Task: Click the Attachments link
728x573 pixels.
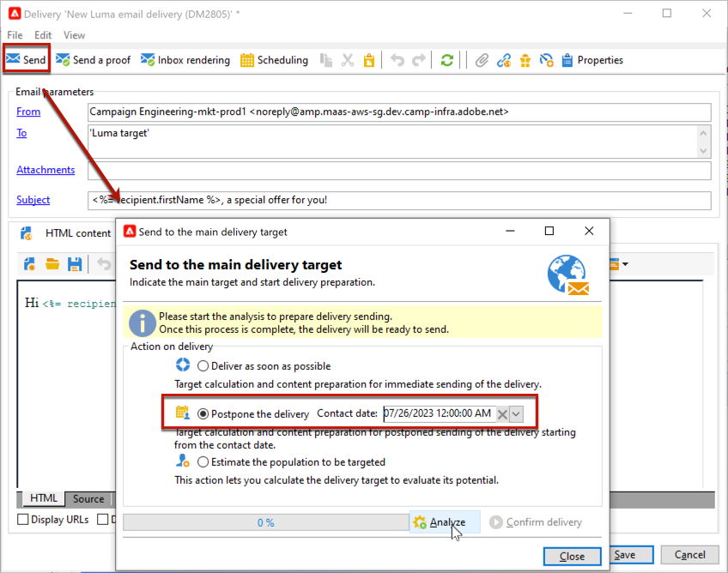Action: point(45,170)
